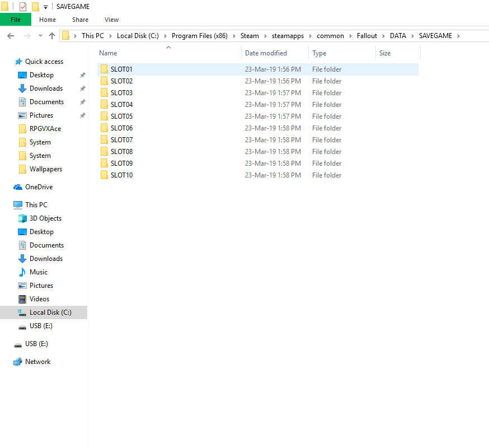Click the Network icon in sidebar
Screen dimensions: 489x448
click(x=18, y=362)
